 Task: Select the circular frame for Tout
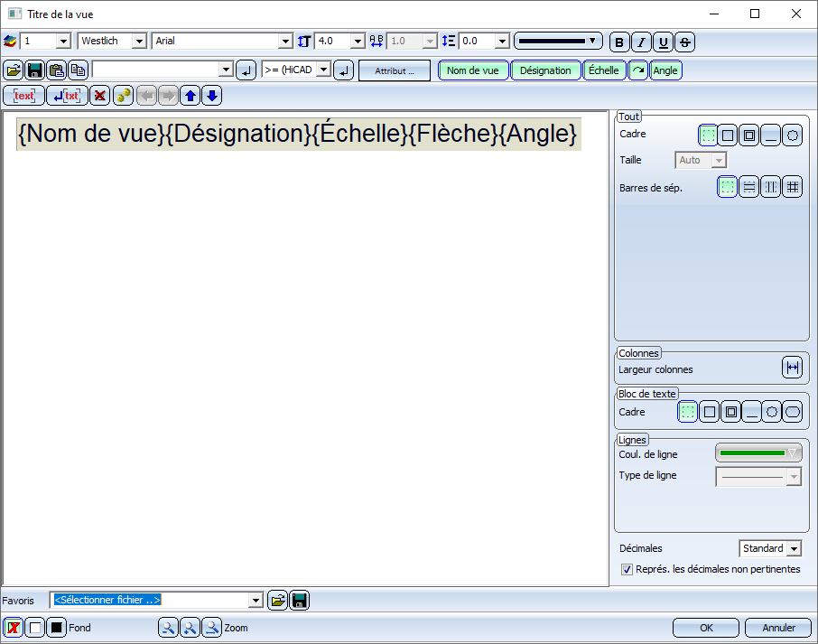[792, 135]
